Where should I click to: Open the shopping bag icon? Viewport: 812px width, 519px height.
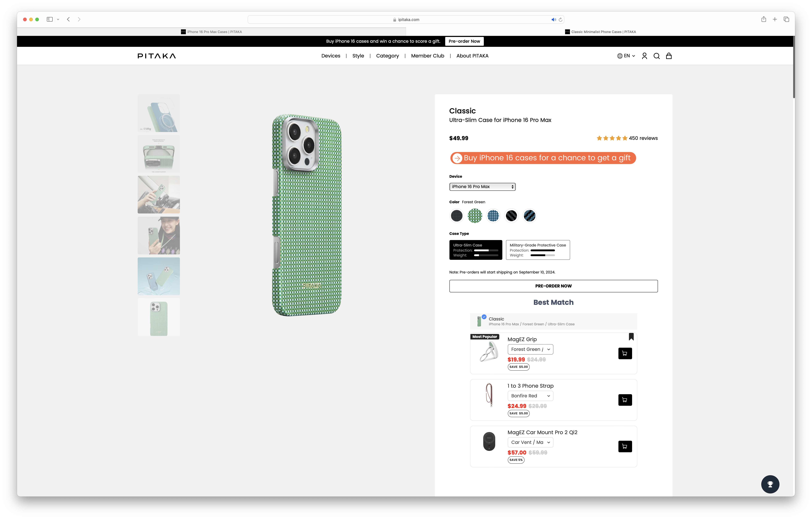click(669, 56)
